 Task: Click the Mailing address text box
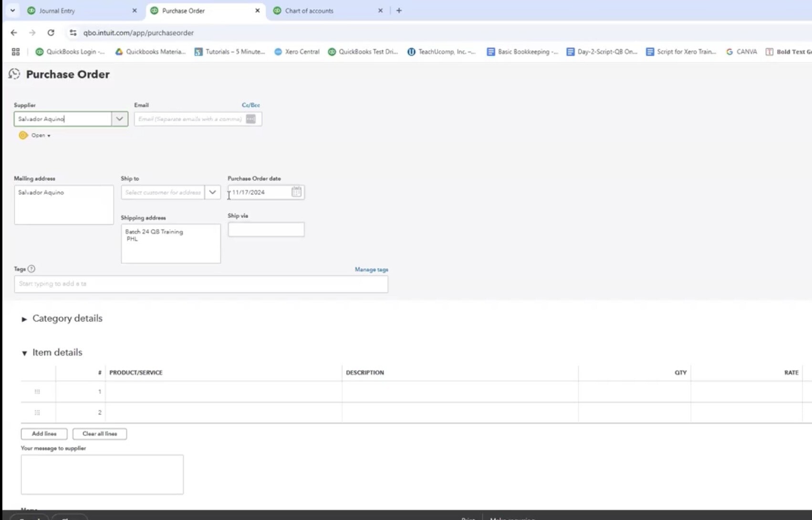[x=64, y=205]
